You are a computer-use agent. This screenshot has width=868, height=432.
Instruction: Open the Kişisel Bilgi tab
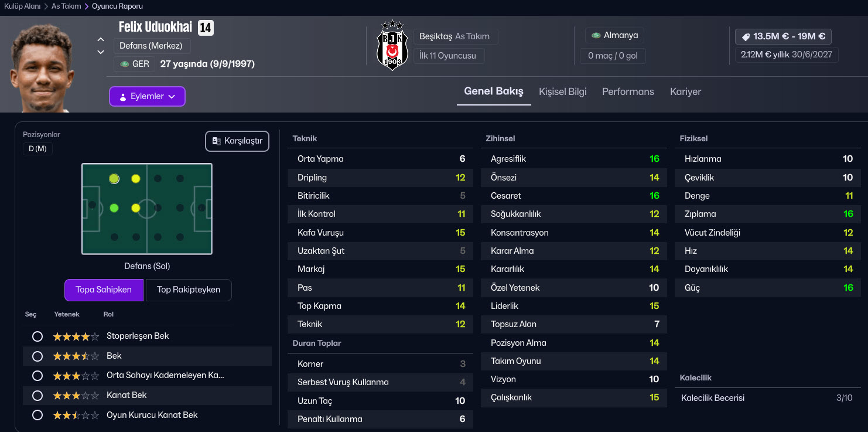(x=562, y=91)
